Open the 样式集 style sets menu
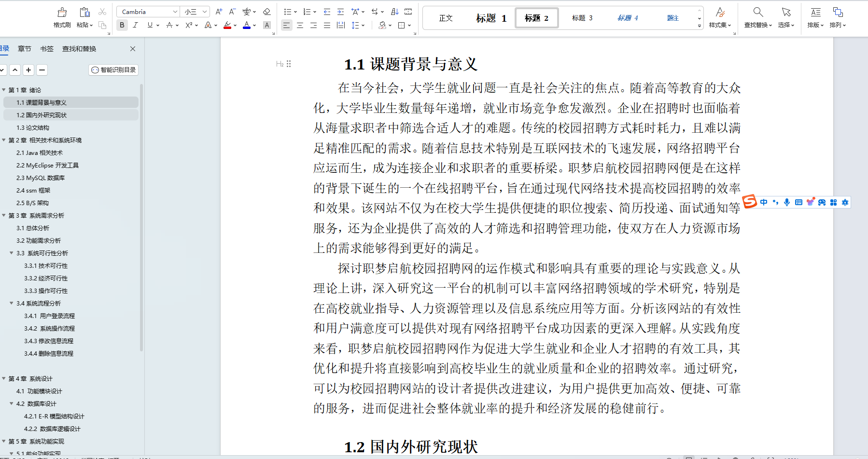This screenshot has width=868, height=459. [x=720, y=17]
